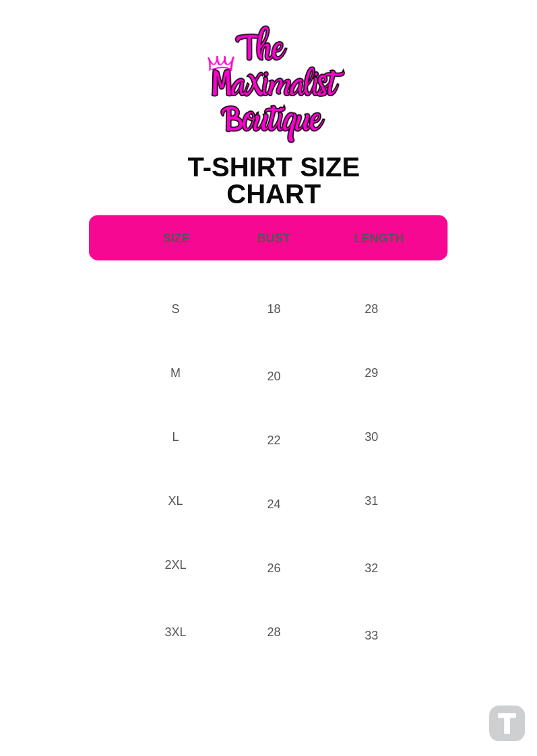Select size S row
This screenshot has height=756, width=537.
pos(175,309)
